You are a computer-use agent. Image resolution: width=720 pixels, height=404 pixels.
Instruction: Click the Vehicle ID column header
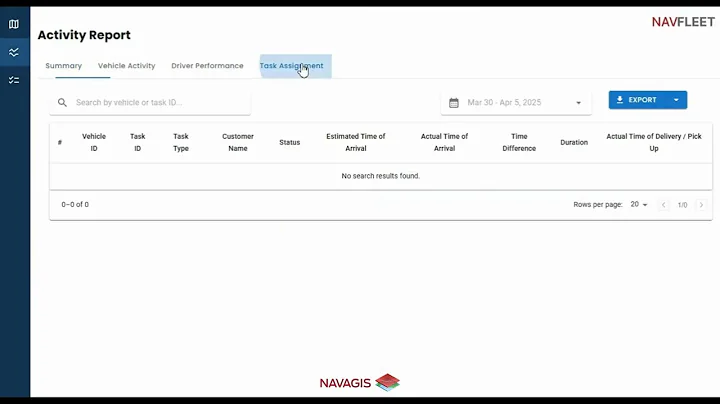[x=94, y=142]
